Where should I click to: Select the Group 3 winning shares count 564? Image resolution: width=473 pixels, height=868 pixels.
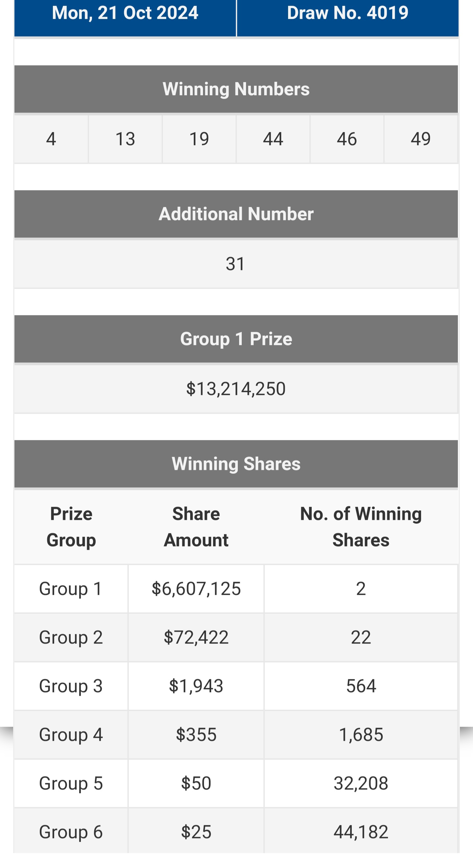click(361, 686)
